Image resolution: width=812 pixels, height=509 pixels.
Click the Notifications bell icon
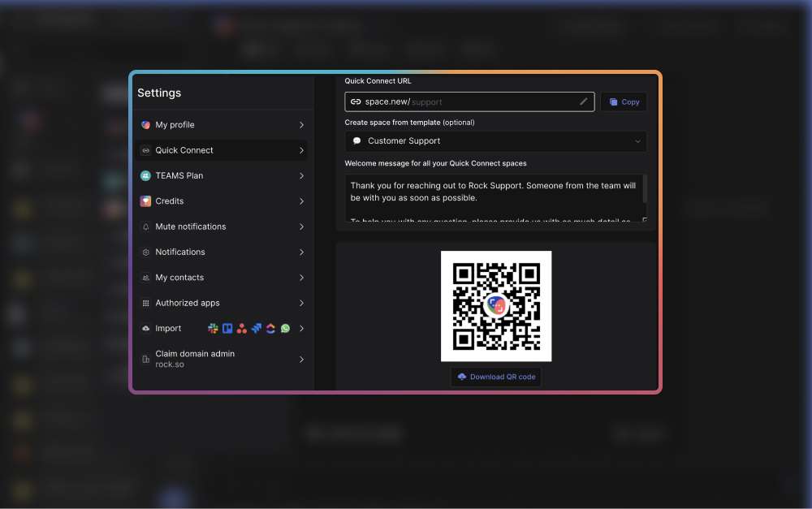click(x=147, y=252)
